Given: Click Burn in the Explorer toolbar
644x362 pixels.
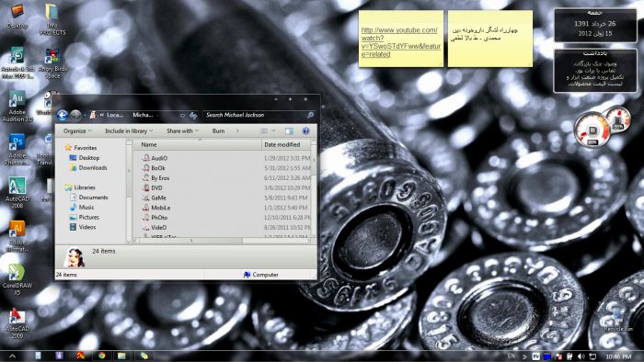Looking at the screenshot, I should pyautogui.click(x=218, y=130).
